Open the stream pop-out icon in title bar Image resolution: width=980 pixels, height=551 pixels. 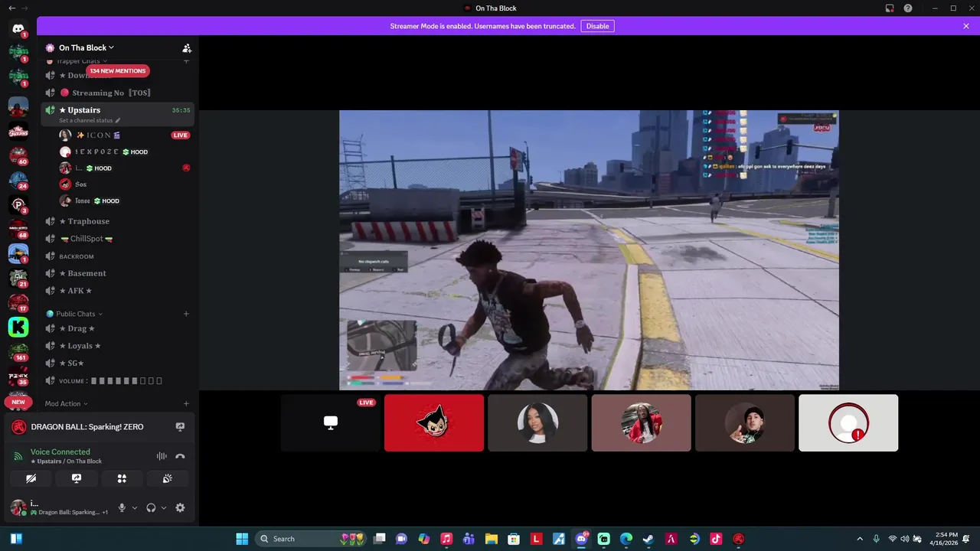tap(890, 8)
